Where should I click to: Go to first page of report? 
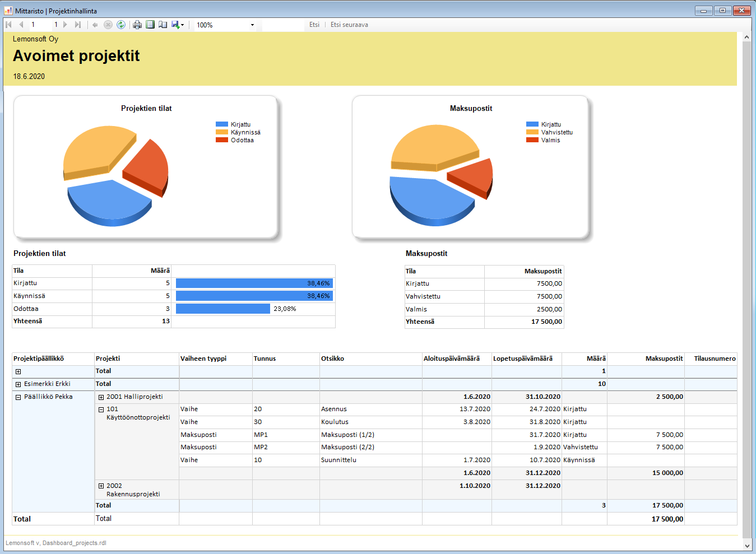tap(8, 25)
